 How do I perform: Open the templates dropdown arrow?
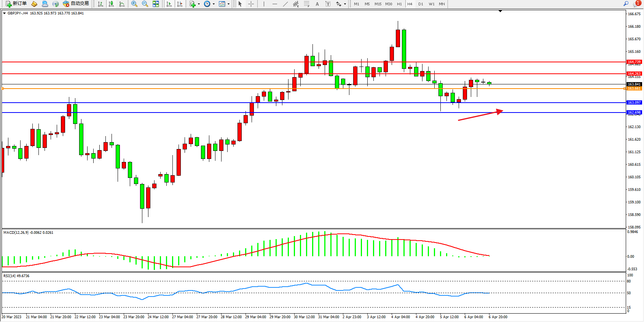(x=228, y=4)
